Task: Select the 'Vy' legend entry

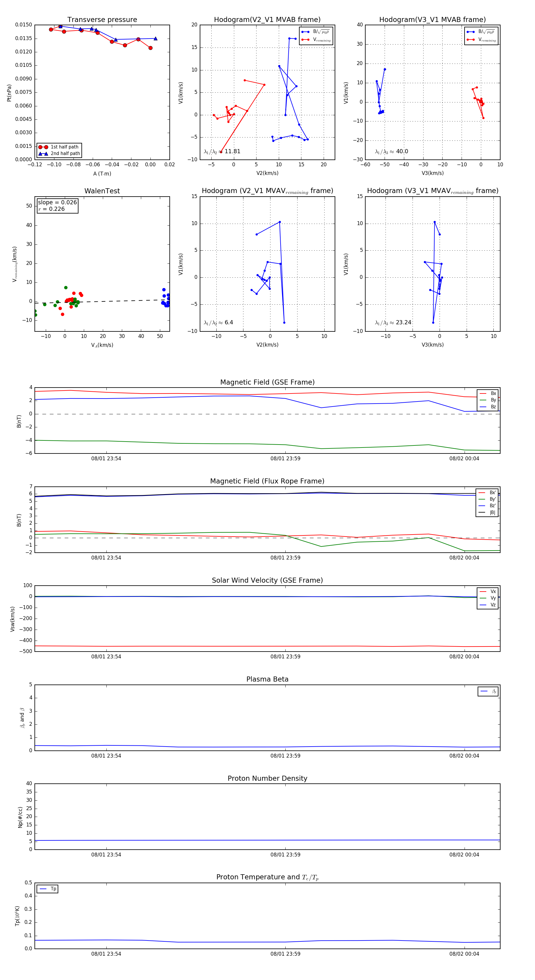Action: click(488, 598)
